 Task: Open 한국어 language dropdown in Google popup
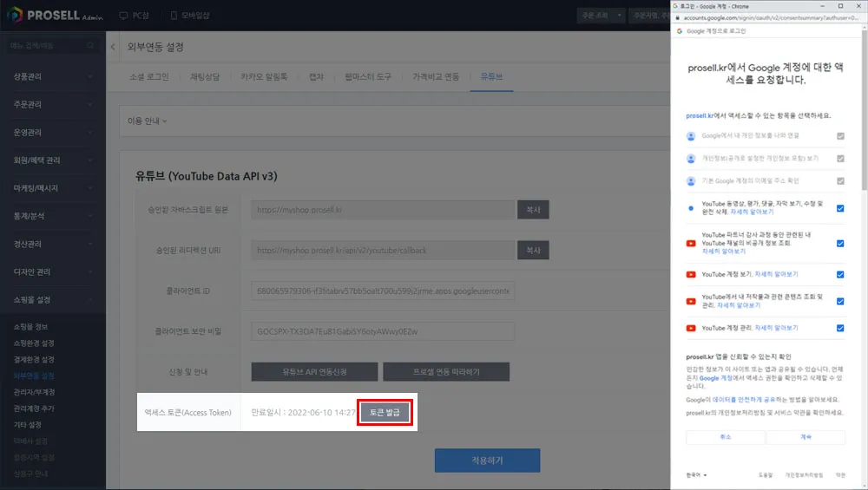696,475
